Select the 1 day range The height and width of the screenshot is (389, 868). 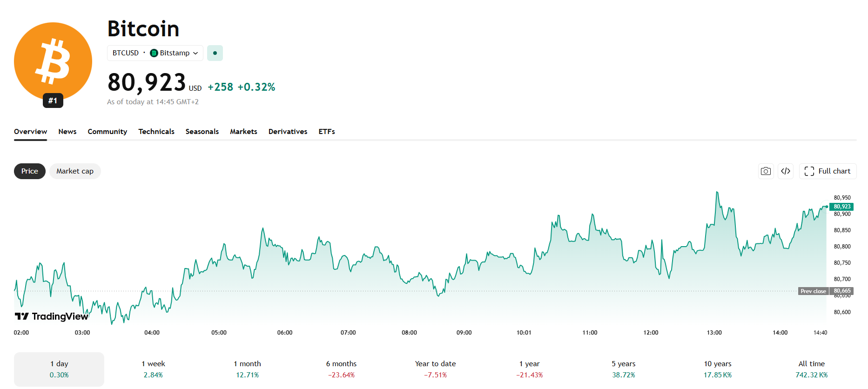click(x=59, y=369)
